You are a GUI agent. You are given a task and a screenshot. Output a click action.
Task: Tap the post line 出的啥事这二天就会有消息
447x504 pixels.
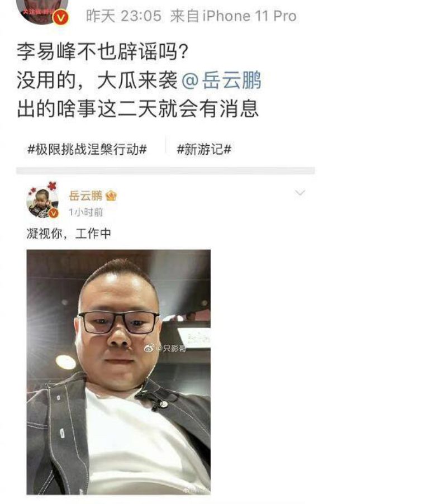coord(137,109)
